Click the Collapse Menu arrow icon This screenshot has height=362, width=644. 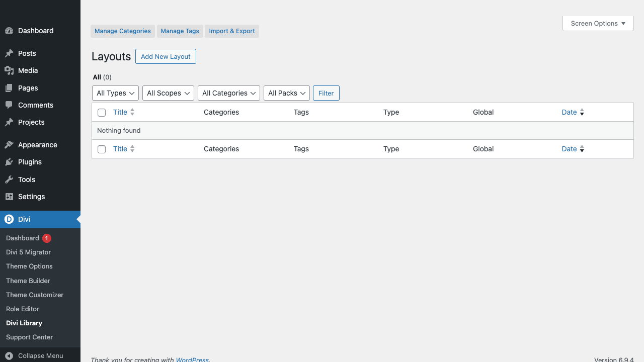[x=9, y=355]
